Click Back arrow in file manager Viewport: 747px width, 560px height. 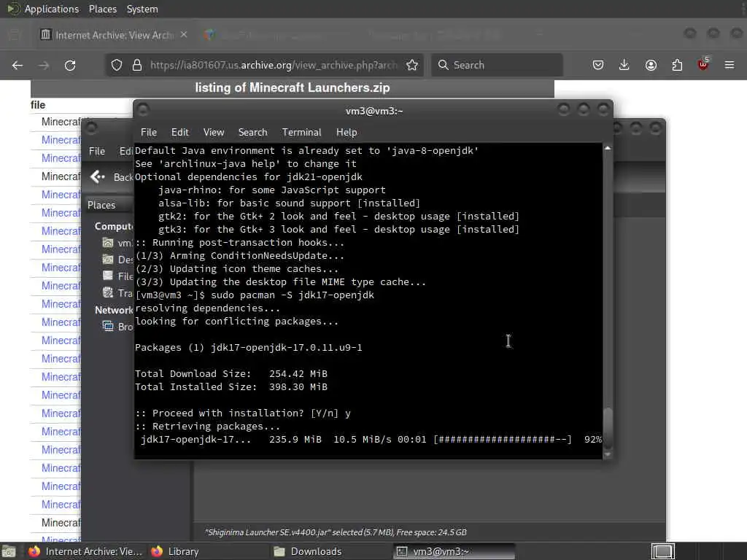(x=98, y=177)
